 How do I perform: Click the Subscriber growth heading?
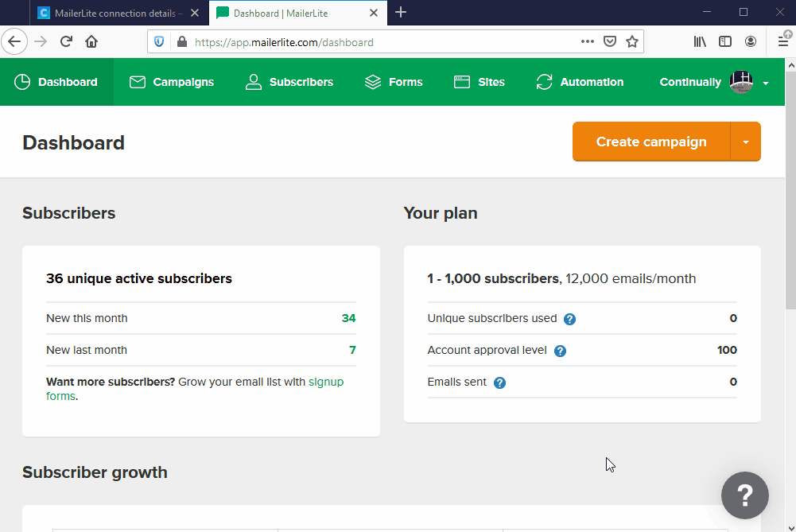coord(95,472)
